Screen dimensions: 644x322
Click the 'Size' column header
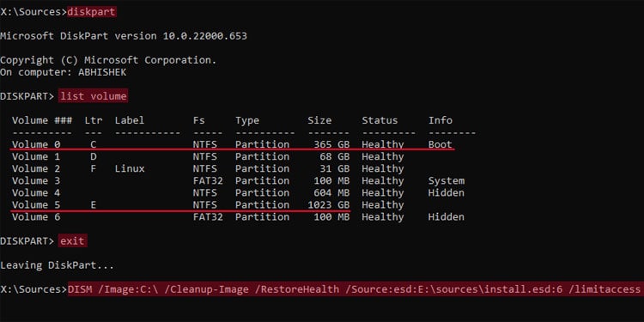pos(319,120)
